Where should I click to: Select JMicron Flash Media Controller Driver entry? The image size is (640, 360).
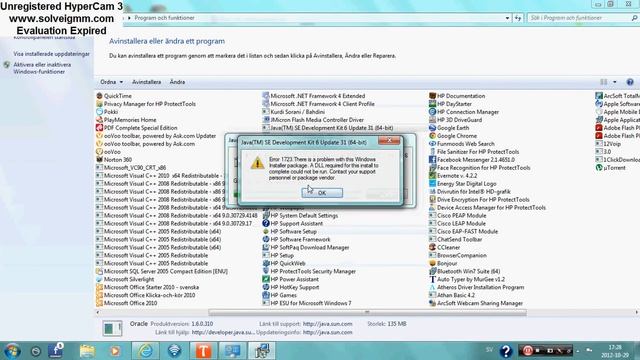pos(313,120)
